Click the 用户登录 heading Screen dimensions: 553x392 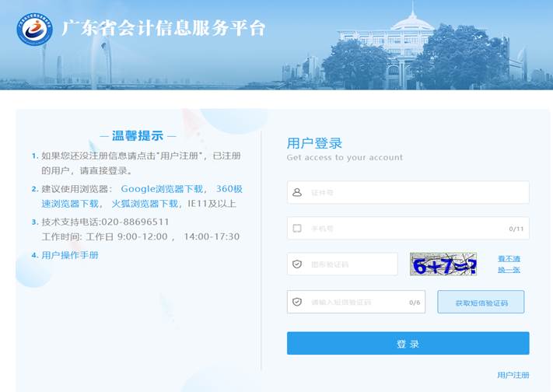(314, 143)
